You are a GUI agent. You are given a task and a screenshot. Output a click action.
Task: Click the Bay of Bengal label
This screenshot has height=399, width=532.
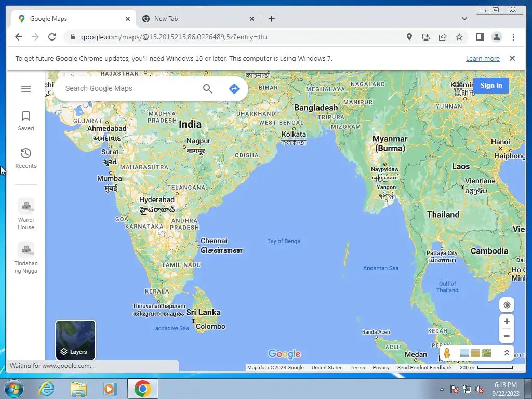pyautogui.click(x=284, y=241)
